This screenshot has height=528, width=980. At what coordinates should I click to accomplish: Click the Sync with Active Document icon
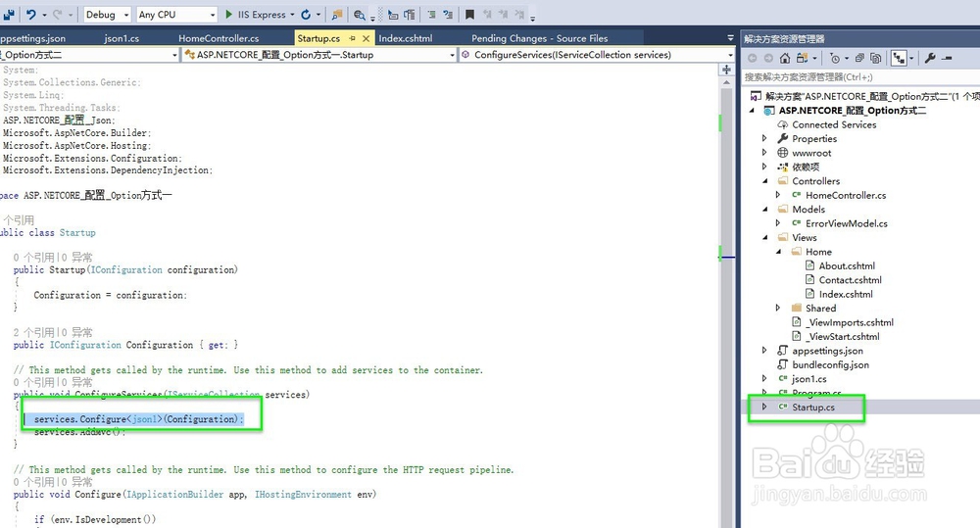coord(803,58)
